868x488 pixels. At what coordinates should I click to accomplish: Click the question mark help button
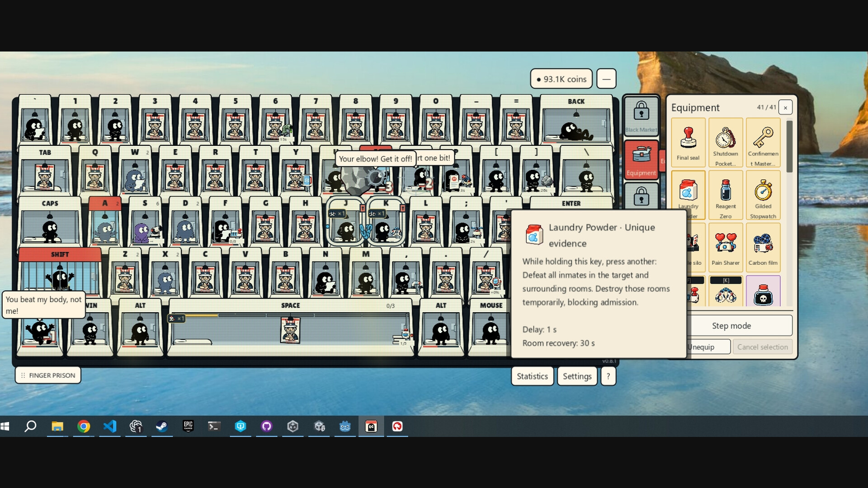pyautogui.click(x=608, y=376)
